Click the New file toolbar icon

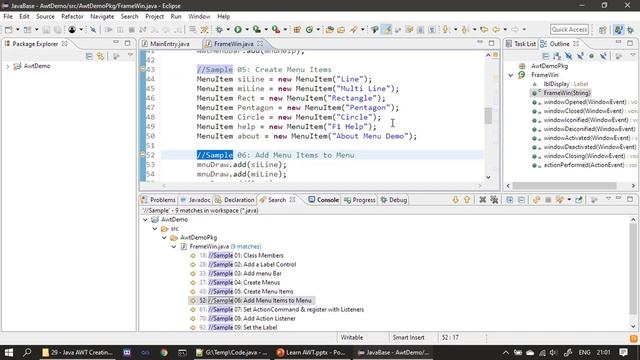click(8, 29)
